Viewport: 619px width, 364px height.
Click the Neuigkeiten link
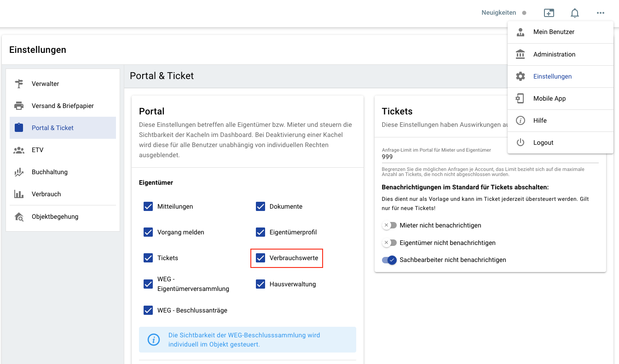click(499, 13)
